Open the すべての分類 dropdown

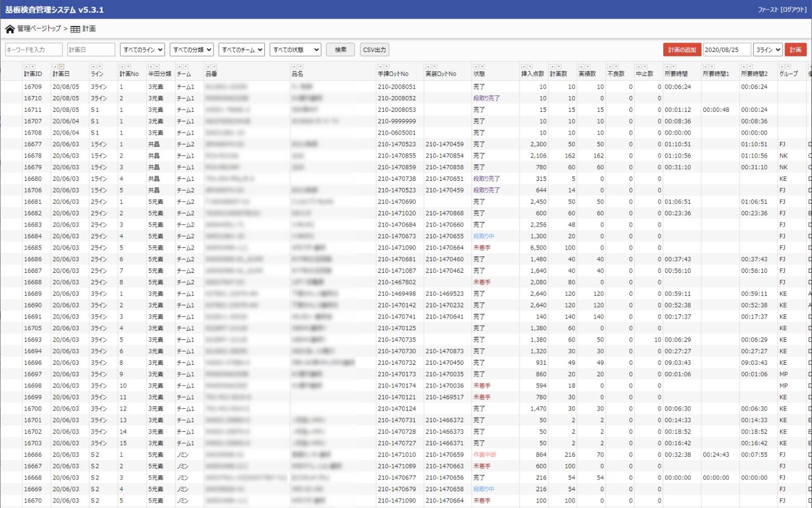pos(191,50)
